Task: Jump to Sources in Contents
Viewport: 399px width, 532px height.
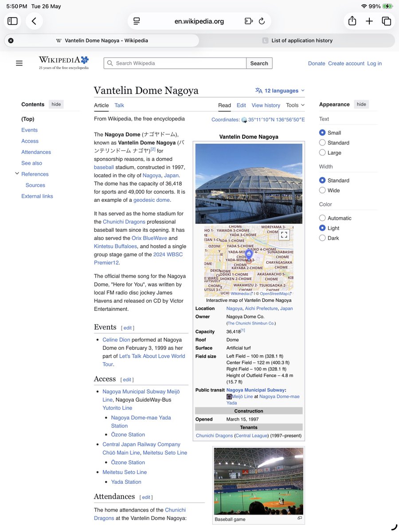Action: point(35,185)
